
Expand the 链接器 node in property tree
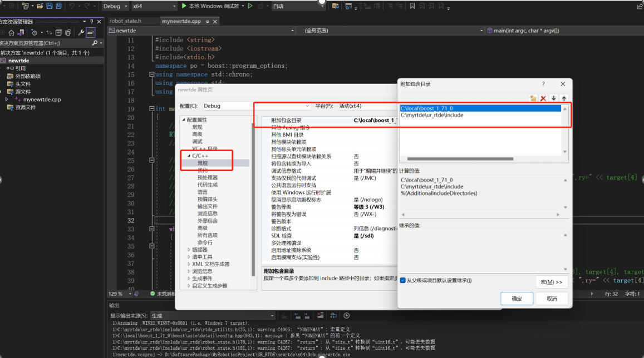pyautogui.click(x=189, y=250)
